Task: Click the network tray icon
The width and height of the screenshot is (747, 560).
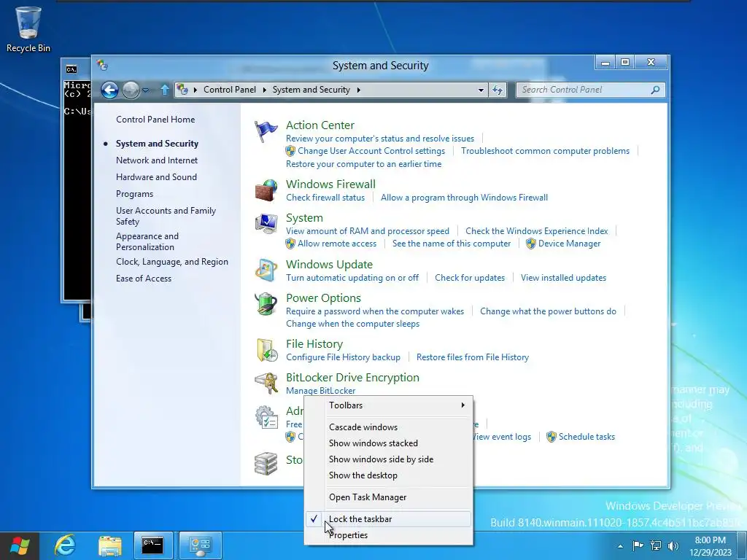Action: (656, 545)
